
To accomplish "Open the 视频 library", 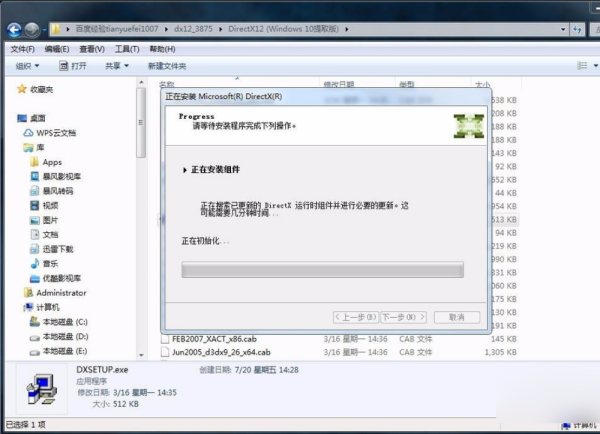I will coord(50,206).
